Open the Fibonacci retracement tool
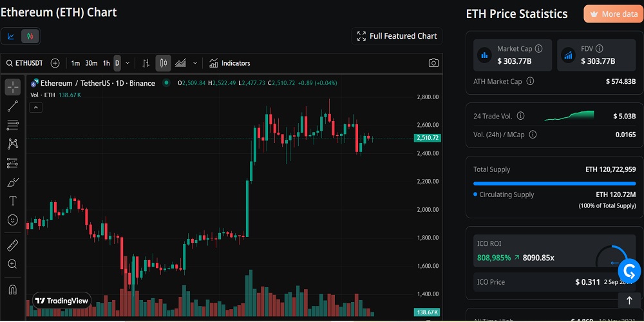Image resolution: width=644 pixels, height=322 pixels. coord(12,125)
